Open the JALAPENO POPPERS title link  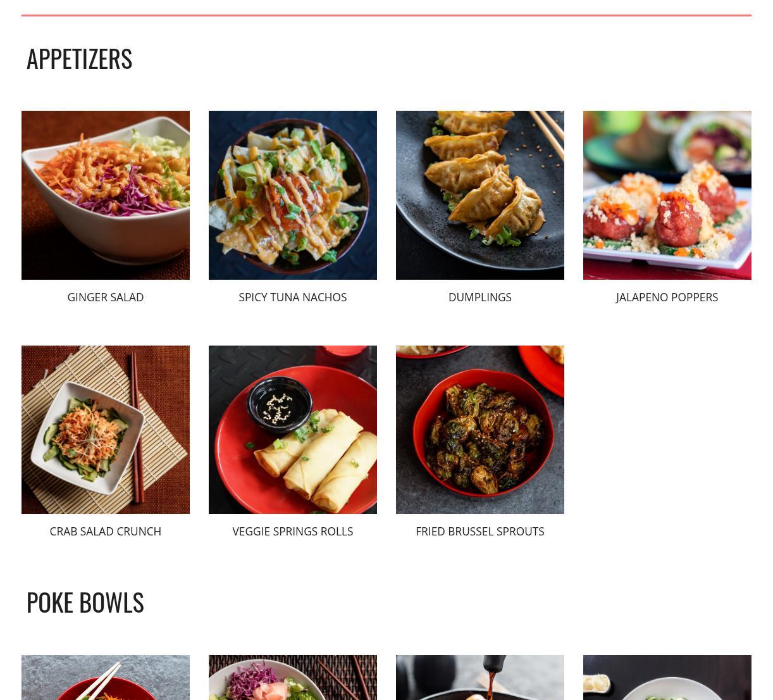coord(667,297)
